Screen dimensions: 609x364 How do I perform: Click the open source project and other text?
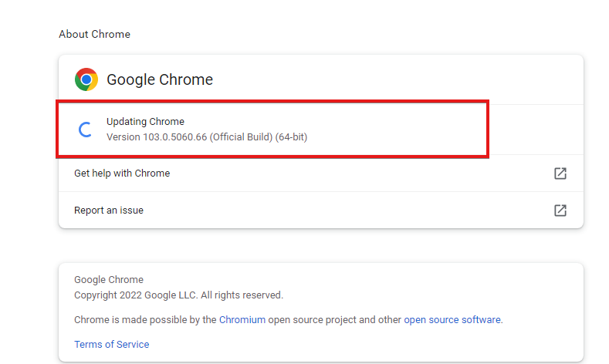[x=334, y=320]
